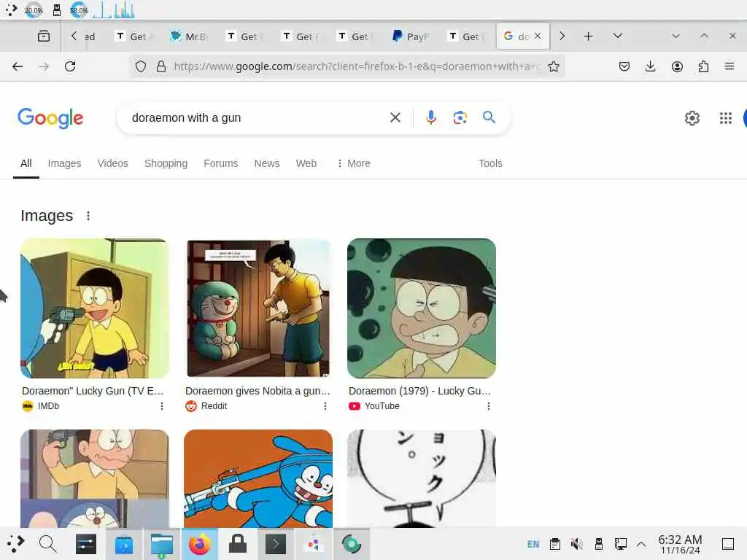Expand hidden system tray icons arrow
The height and width of the screenshot is (560, 747).
pyautogui.click(x=641, y=544)
